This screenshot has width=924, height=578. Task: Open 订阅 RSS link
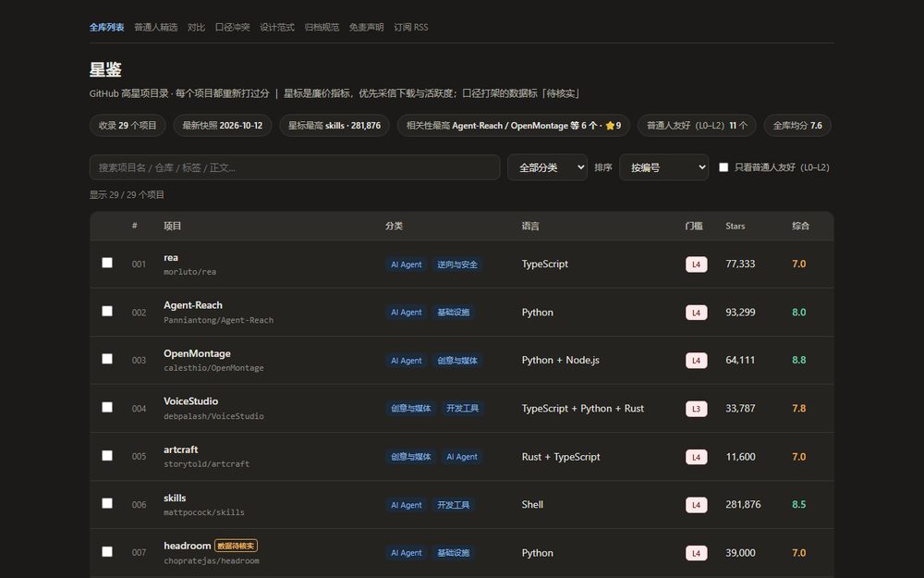click(411, 27)
